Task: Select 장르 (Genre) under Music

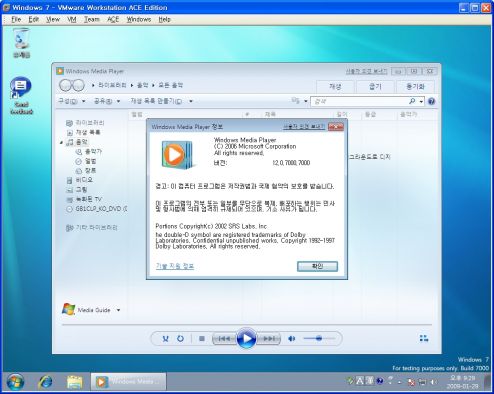Action: click(x=86, y=171)
